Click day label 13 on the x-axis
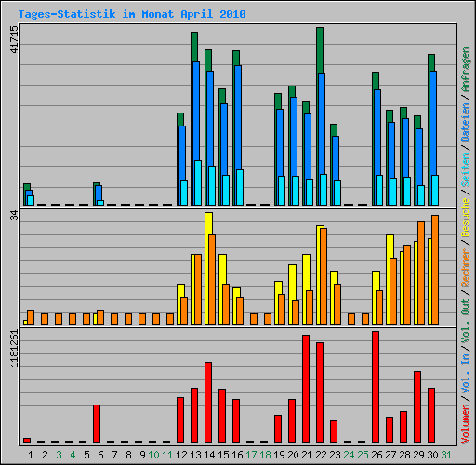The image size is (476, 465). click(195, 455)
